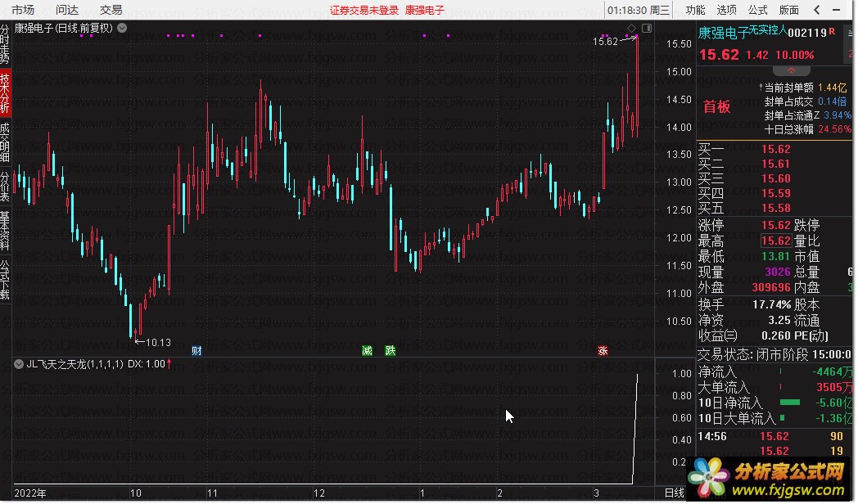Image resolution: width=858 pixels, height=504 pixels.
Task: Expand the 康强电子 (日线.前复权) chart dropdown
Action: point(122,28)
